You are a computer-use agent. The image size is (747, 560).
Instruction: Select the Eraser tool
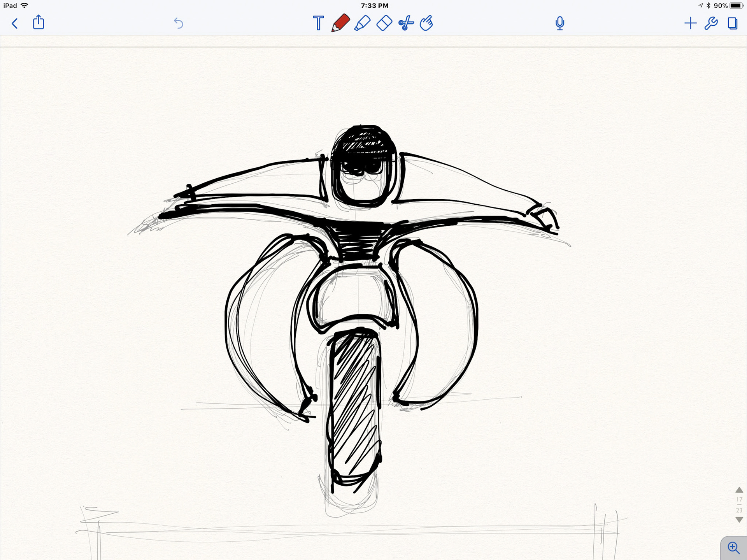coord(384,23)
